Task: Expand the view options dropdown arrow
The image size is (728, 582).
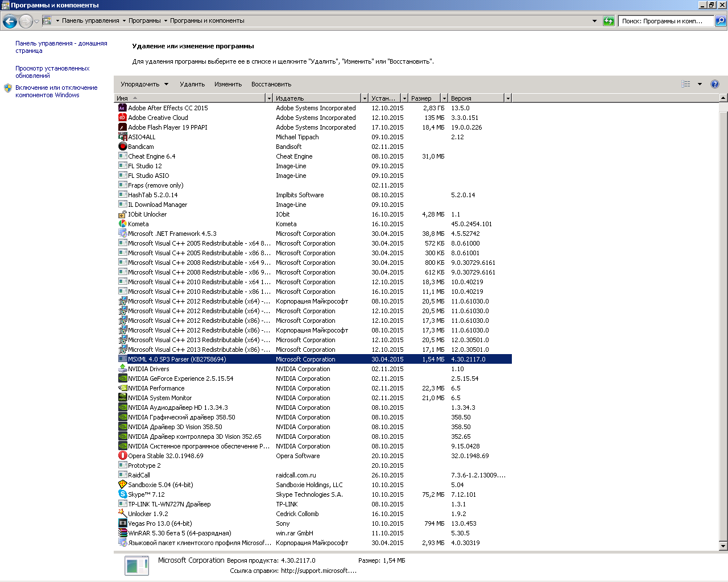Action: point(700,84)
